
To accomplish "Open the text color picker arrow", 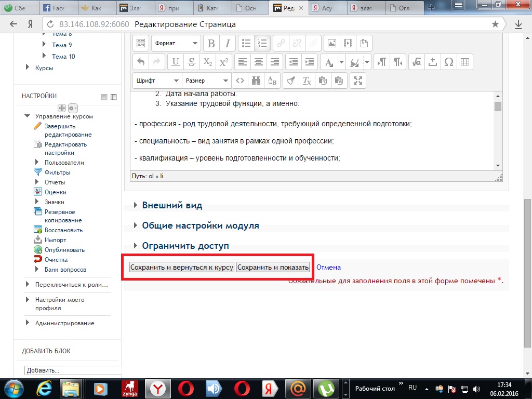I will tap(342, 62).
